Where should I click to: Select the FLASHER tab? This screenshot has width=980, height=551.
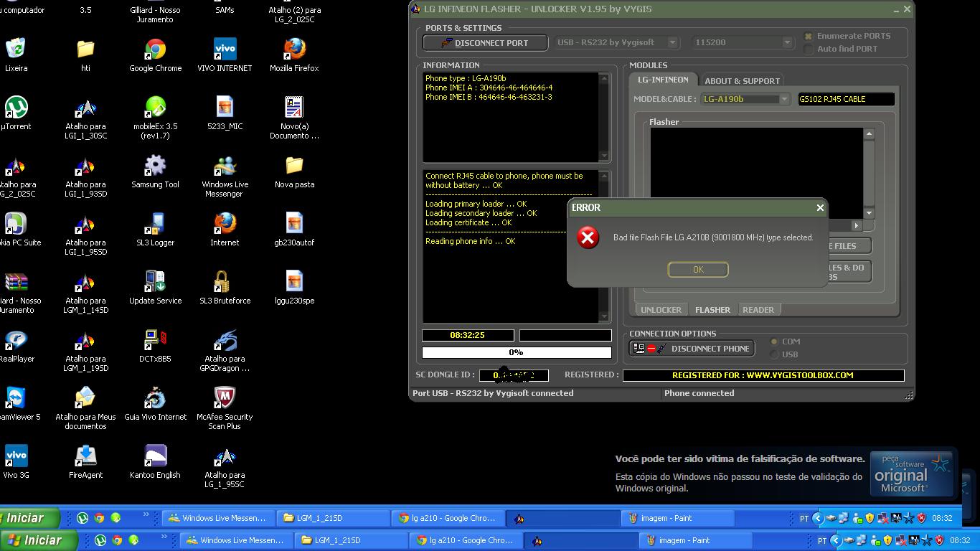coord(712,310)
